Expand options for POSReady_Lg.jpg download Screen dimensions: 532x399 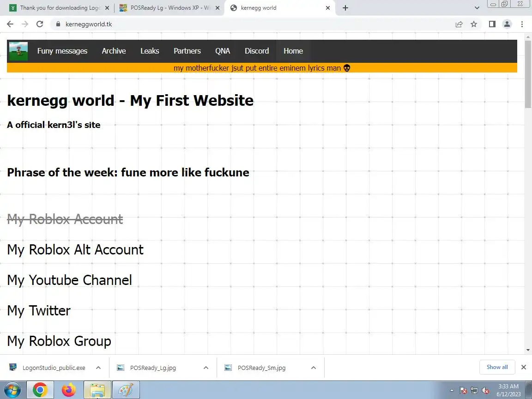tap(206, 368)
